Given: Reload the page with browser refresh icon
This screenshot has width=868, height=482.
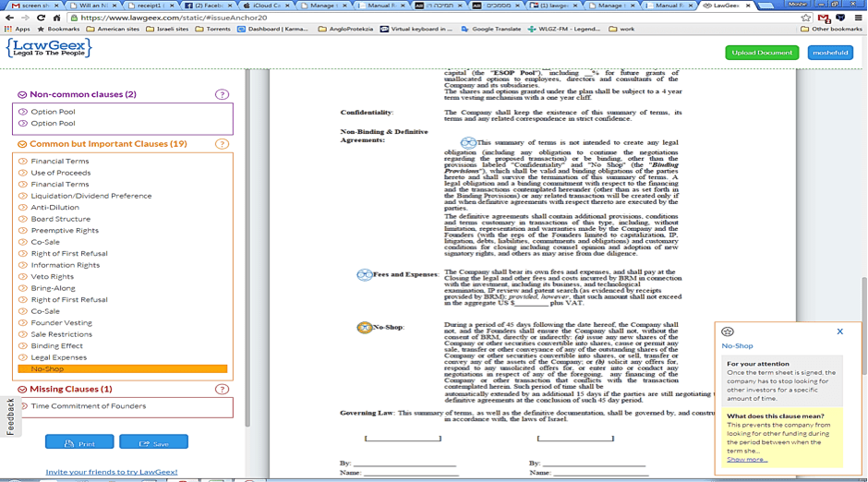Looking at the screenshot, I should [x=40, y=18].
